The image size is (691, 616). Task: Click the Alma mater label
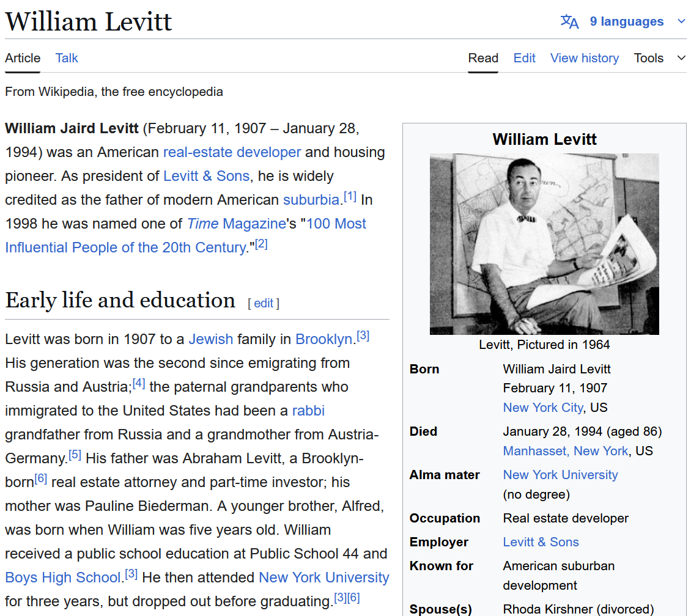444,475
